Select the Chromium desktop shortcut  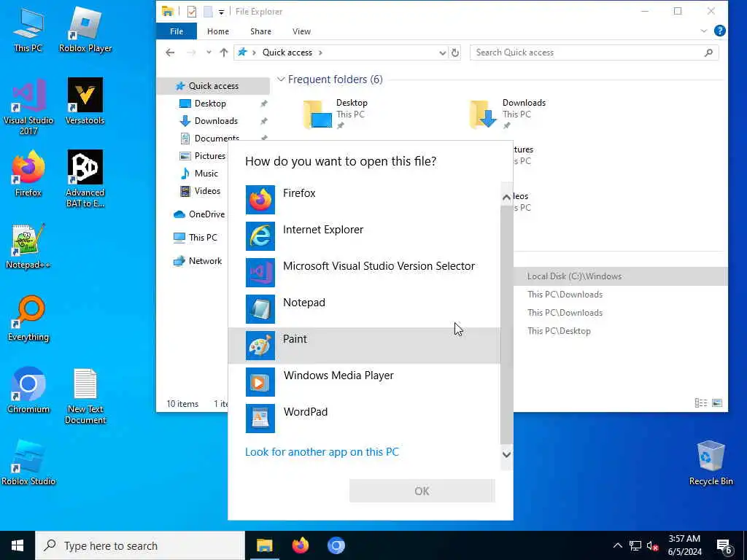[28, 391]
